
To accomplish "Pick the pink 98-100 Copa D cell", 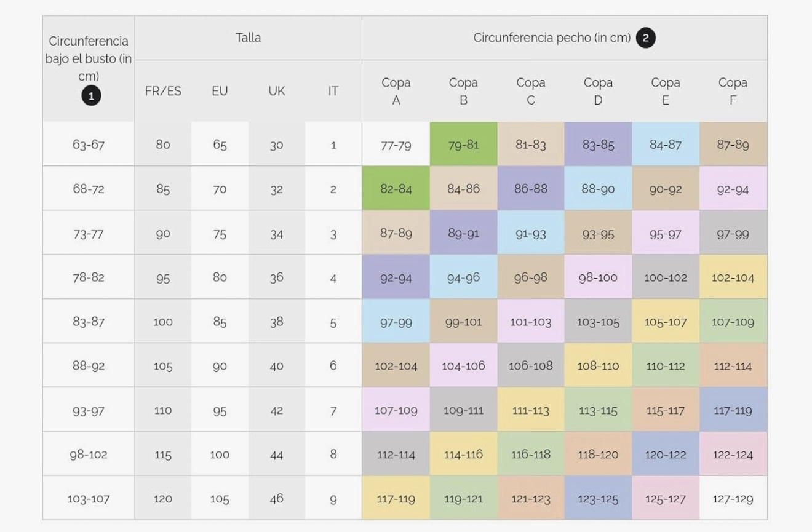I will [598, 277].
